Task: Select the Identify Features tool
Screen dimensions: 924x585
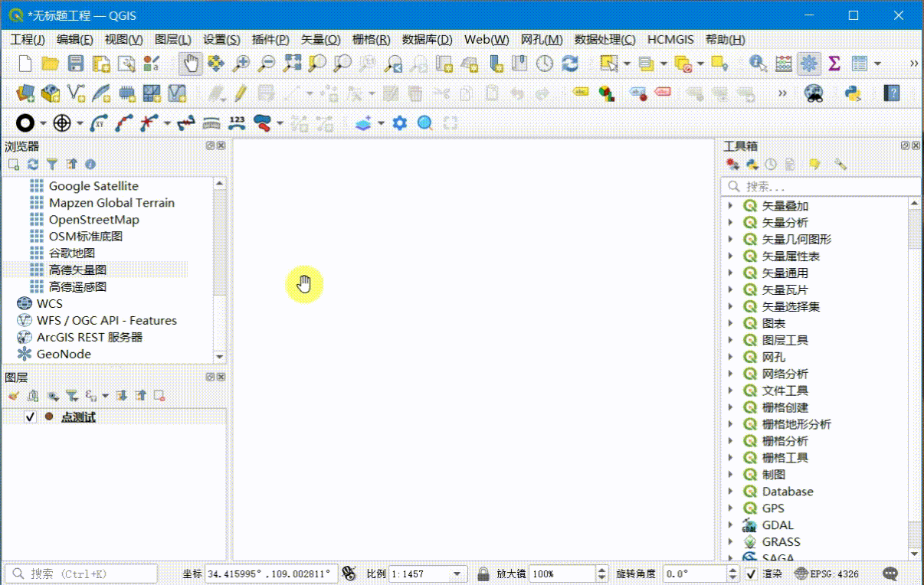Action: (x=758, y=64)
